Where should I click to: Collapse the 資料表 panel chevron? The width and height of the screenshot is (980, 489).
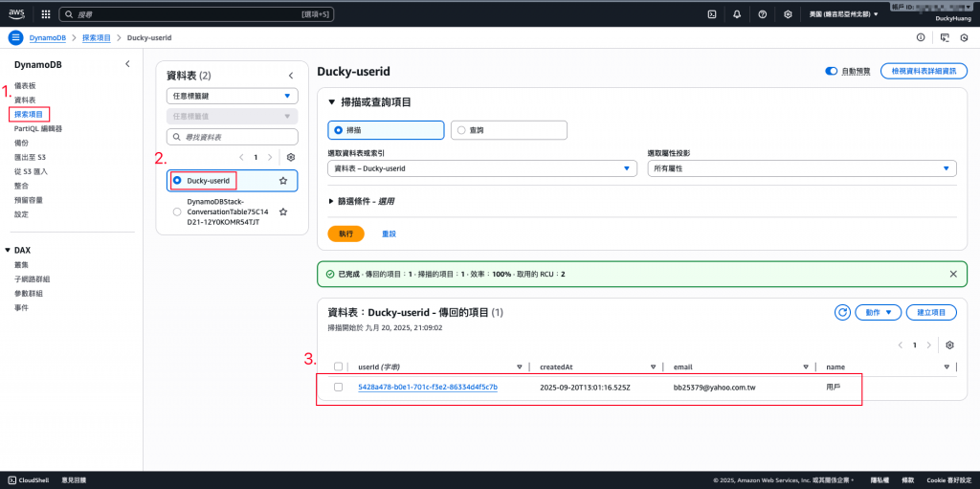(x=291, y=76)
